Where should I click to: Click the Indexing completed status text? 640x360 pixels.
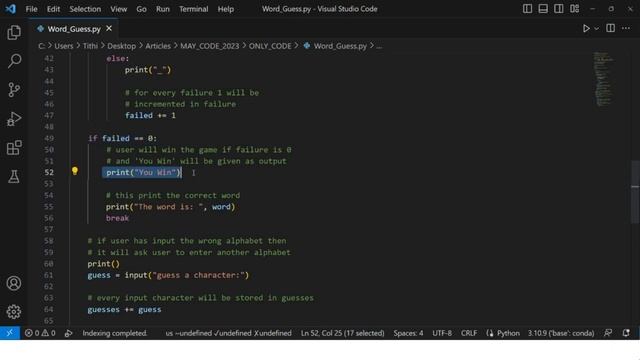[114, 333]
